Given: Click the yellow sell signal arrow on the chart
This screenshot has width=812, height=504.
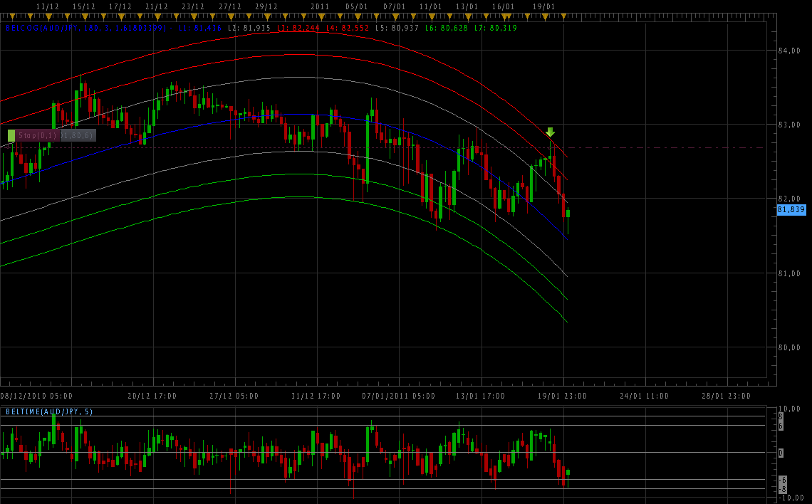Looking at the screenshot, I should click(x=550, y=132).
